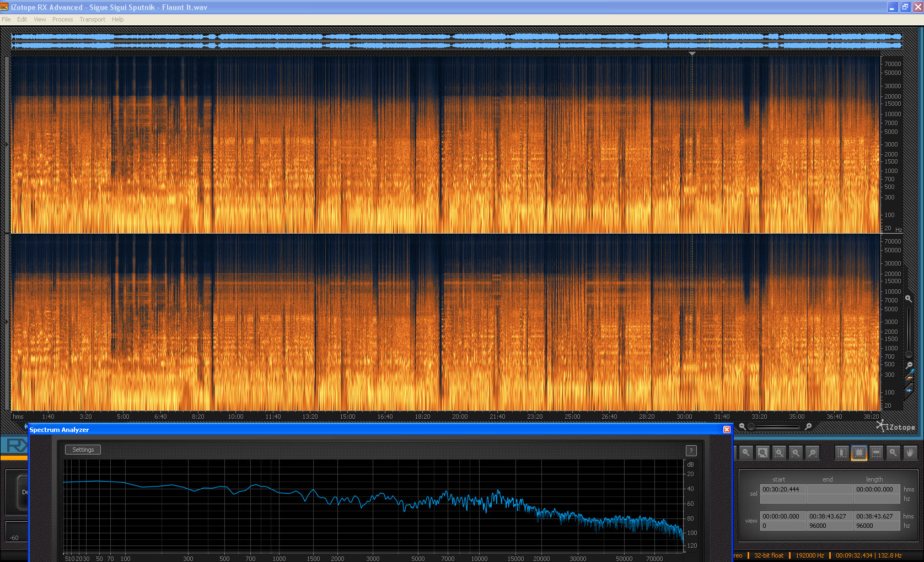Click the Spectrum Analyzer help question button

[691, 451]
